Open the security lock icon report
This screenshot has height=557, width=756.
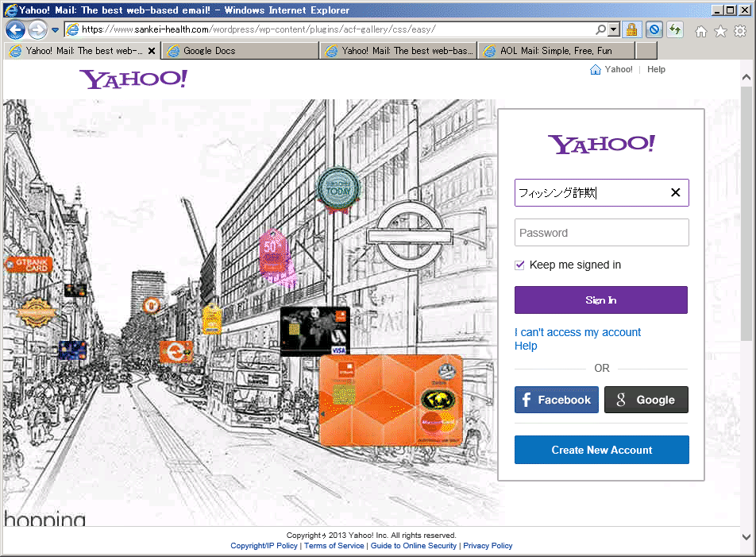pyautogui.click(x=631, y=30)
